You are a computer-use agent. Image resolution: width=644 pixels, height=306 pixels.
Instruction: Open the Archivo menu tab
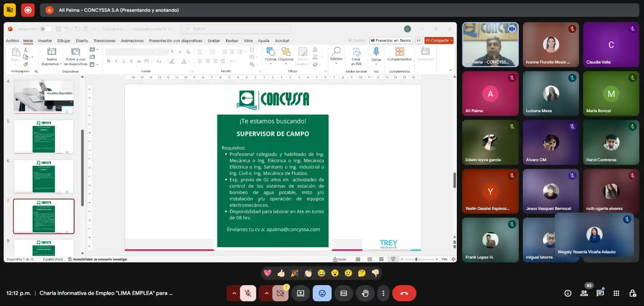(12, 41)
